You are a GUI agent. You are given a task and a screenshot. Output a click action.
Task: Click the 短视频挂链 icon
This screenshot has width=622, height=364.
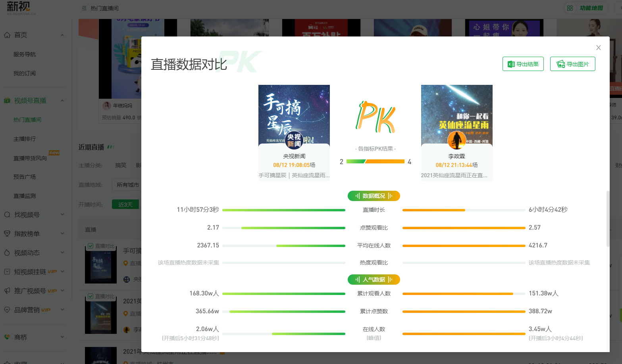[x=7, y=272]
